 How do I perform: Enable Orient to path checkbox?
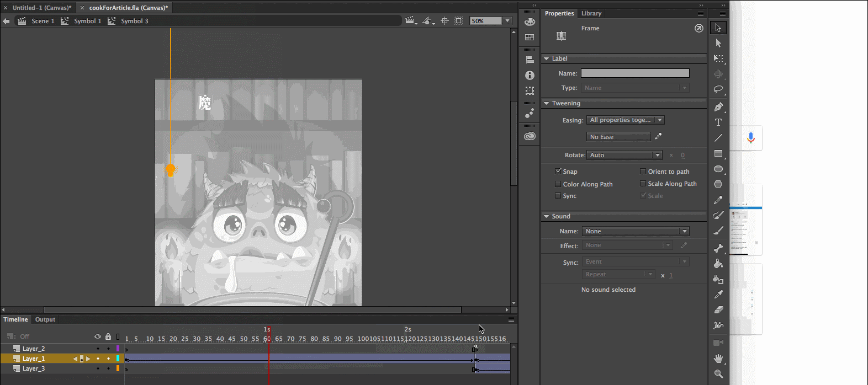(x=643, y=172)
